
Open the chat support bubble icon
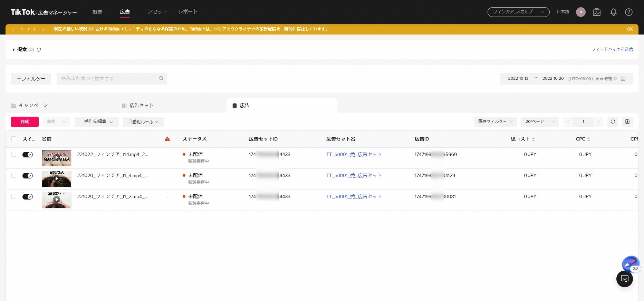click(624, 279)
